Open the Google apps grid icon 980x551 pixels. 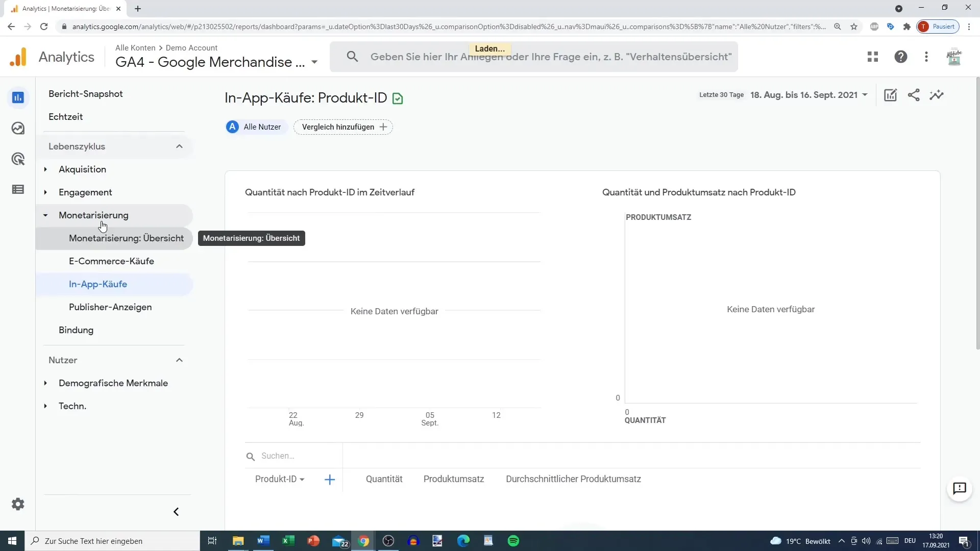(x=873, y=57)
